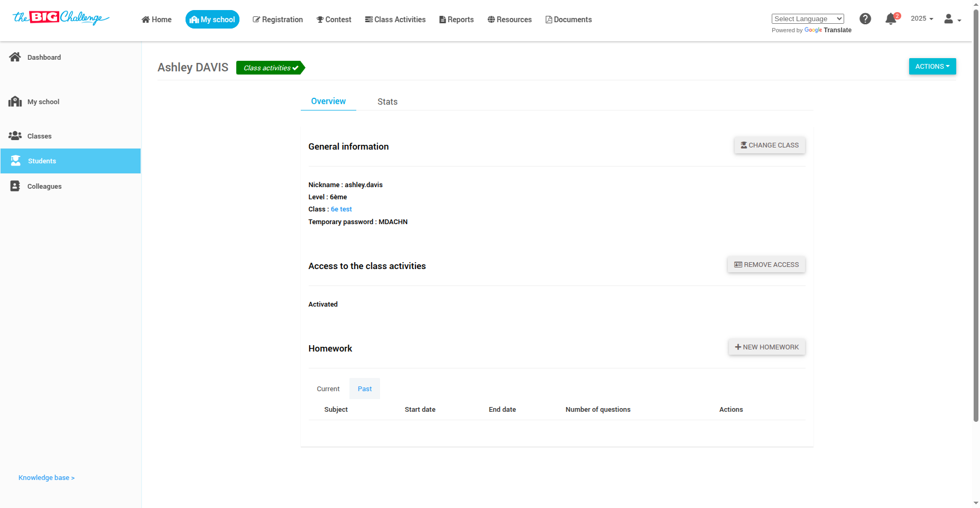The width and height of the screenshot is (980, 508).
Task: Select My school in top navigation
Action: pos(212,20)
